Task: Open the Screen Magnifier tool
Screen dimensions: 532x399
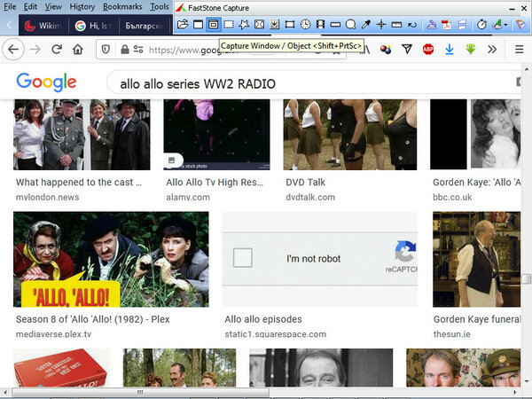Action: click(x=350, y=25)
